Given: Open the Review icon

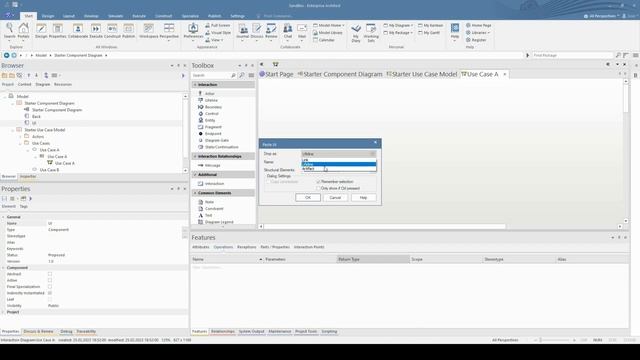Looking at the screenshot, I should pyautogui.click(x=271, y=32).
